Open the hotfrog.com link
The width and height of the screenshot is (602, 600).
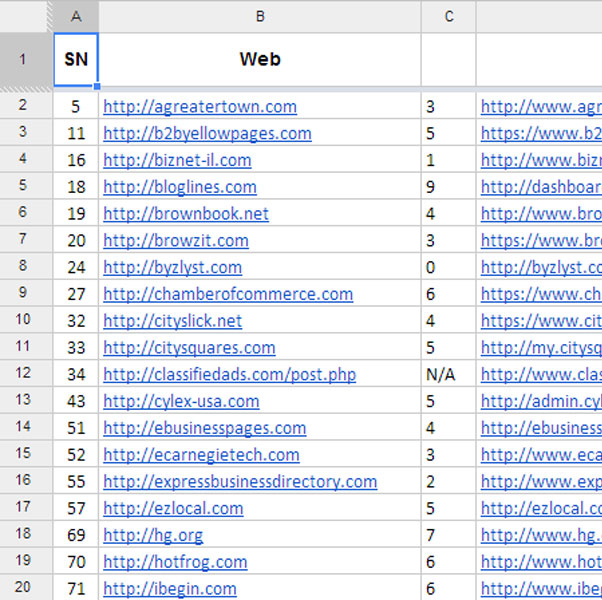175,562
